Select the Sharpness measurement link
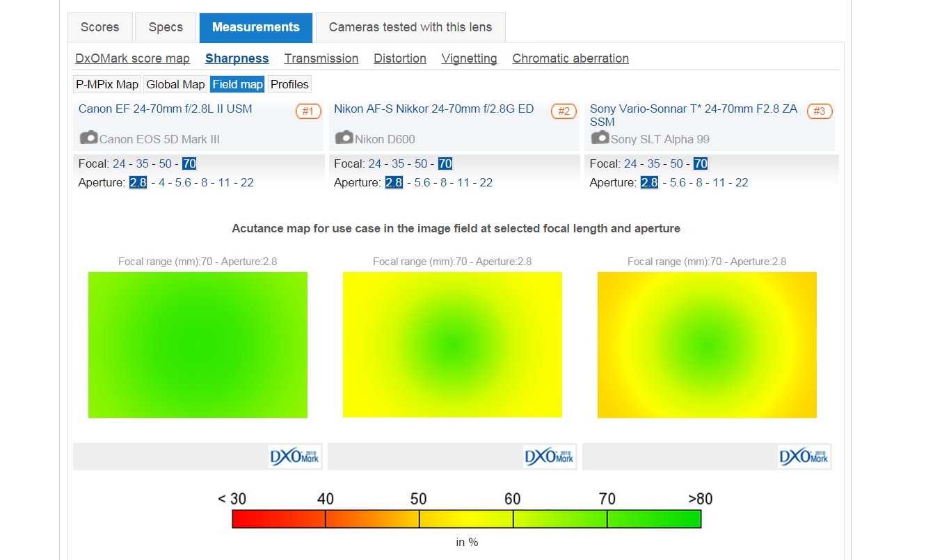Viewport: 926px width, 560px height. click(237, 58)
